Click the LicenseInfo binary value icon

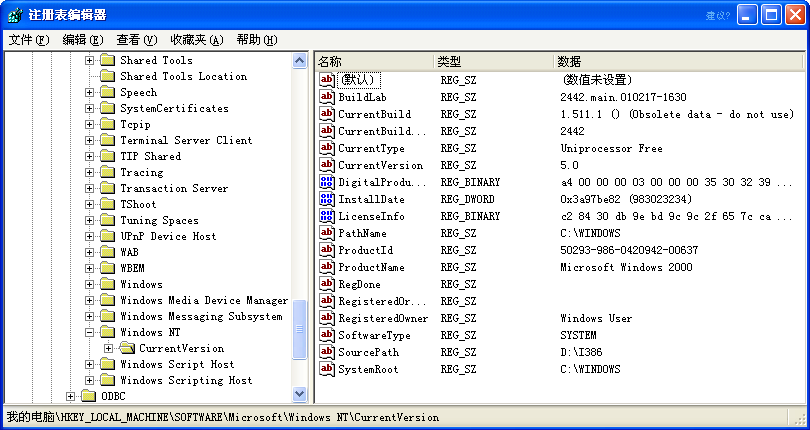(326, 216)
